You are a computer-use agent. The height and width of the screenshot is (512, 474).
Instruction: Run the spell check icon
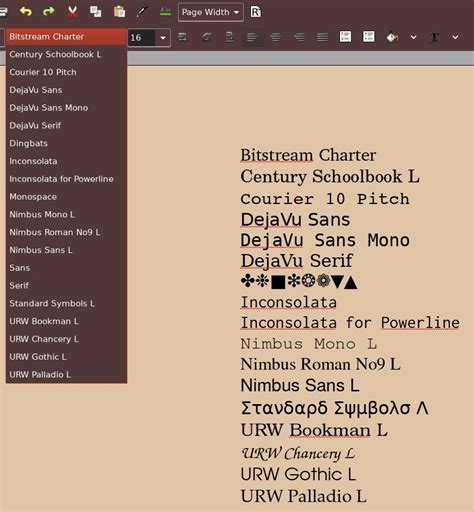[166, 12]
